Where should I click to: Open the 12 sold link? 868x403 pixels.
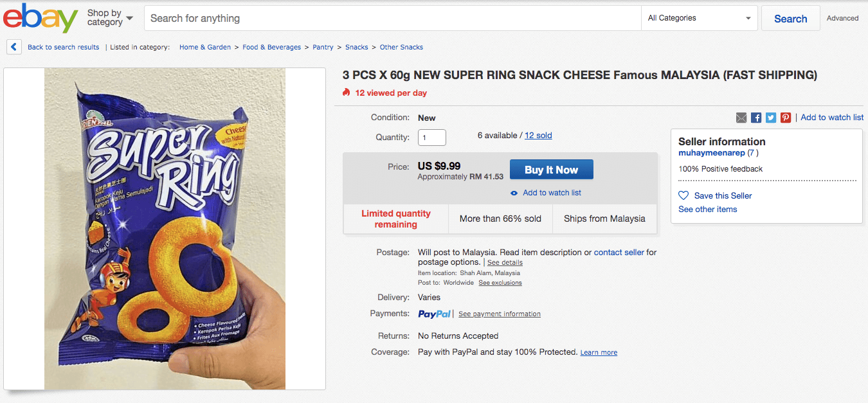(x=538, y=136)
